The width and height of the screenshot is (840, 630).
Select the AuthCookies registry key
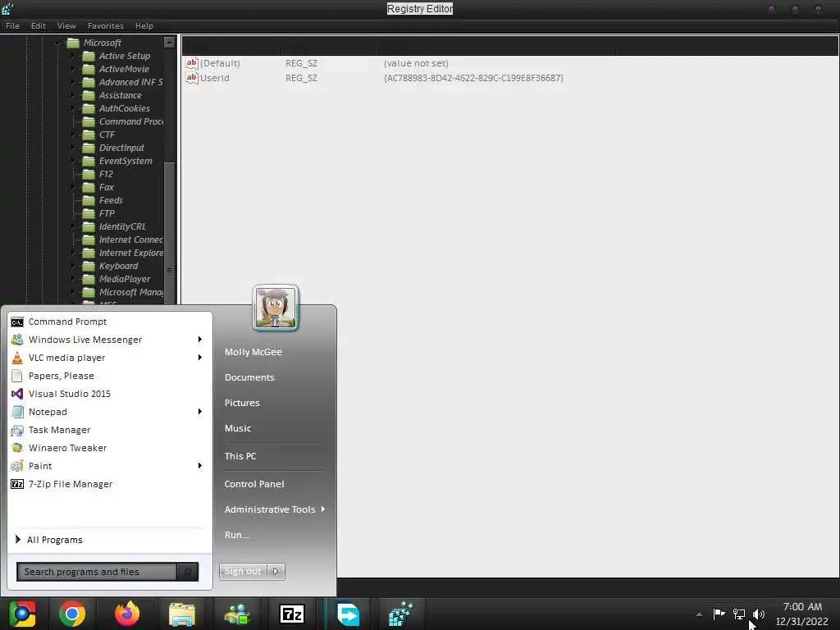(x=125, y=109)
